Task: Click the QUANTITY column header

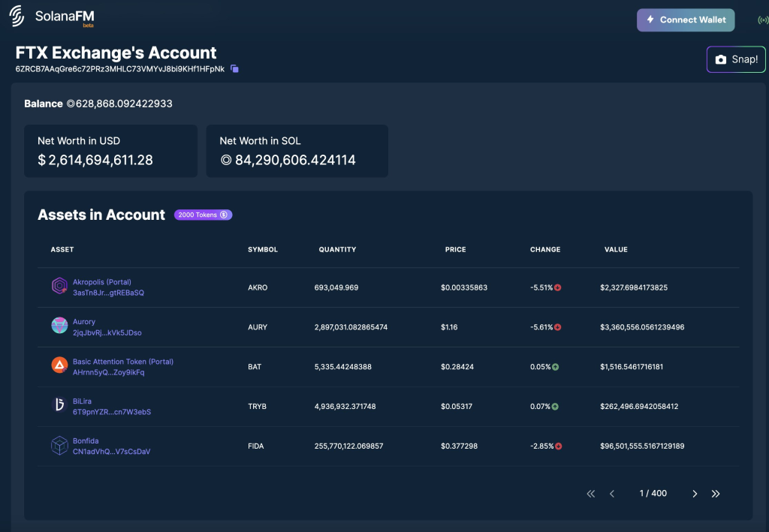Action: click(337, 249)
